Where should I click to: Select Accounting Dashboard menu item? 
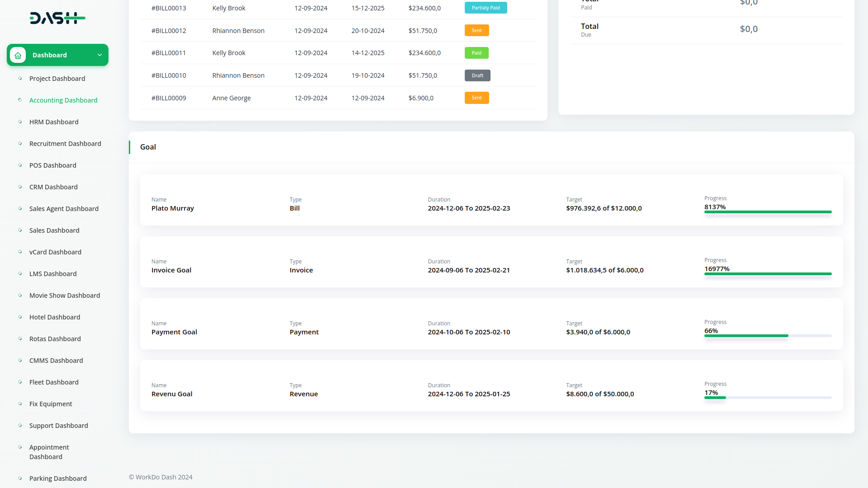(x=63, y=100)
